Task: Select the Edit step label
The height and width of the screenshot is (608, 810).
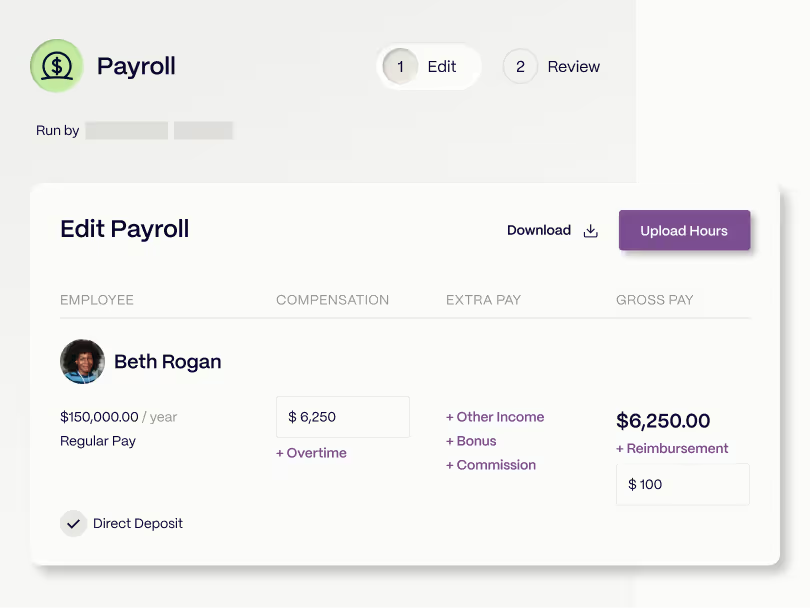Action: coord(441,67)
